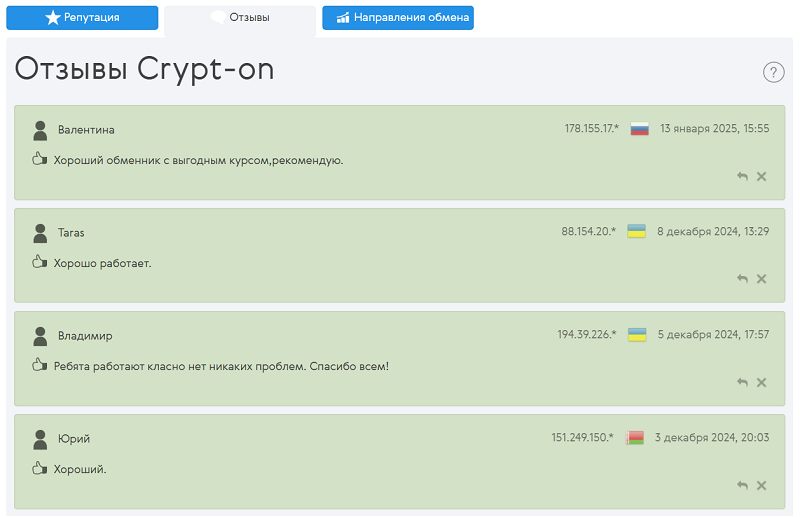Click the reviewer name Владимир
Screen dimensions: 800x517
(85, 336)
